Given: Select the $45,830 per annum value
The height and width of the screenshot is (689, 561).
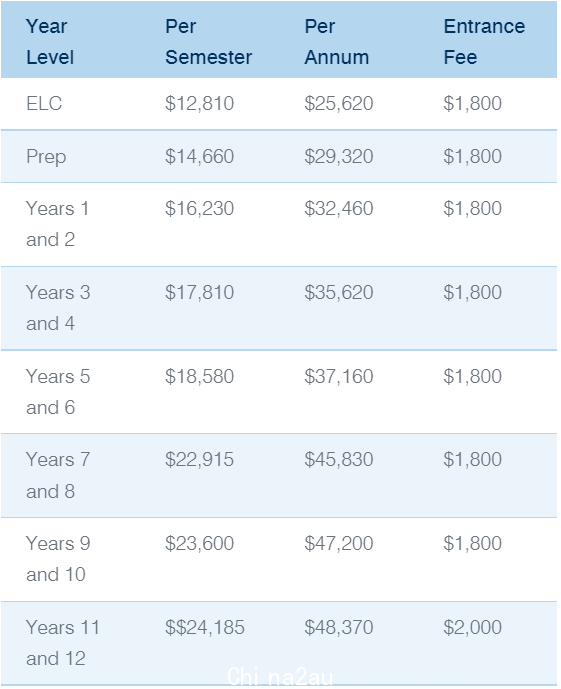Looking at the screenshot, I should 339,460.
